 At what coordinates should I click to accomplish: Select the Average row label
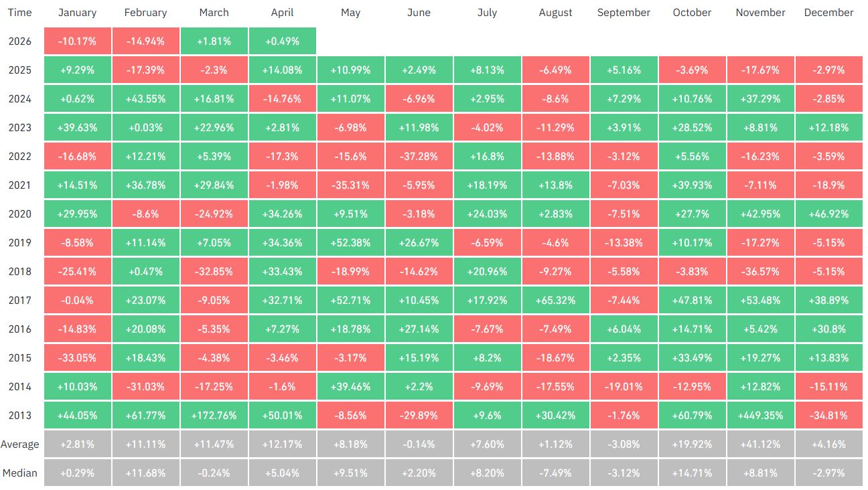[20, 444]
